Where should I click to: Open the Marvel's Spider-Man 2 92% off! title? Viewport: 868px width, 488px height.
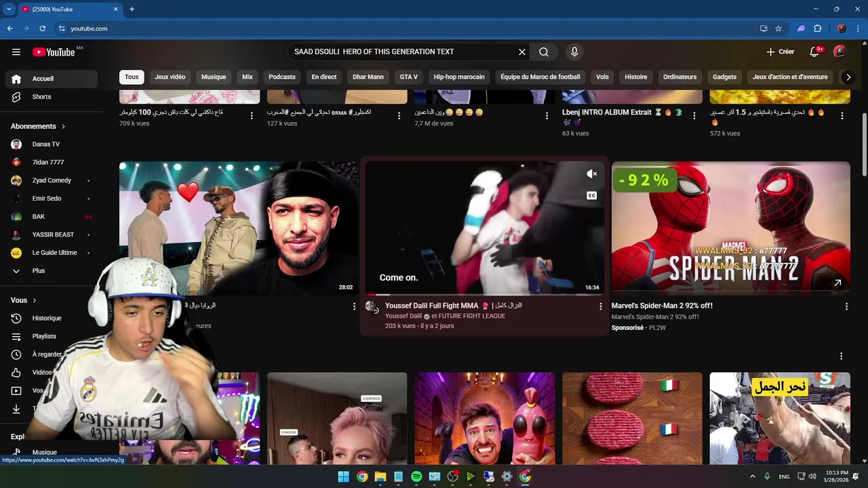pos(662,306)
